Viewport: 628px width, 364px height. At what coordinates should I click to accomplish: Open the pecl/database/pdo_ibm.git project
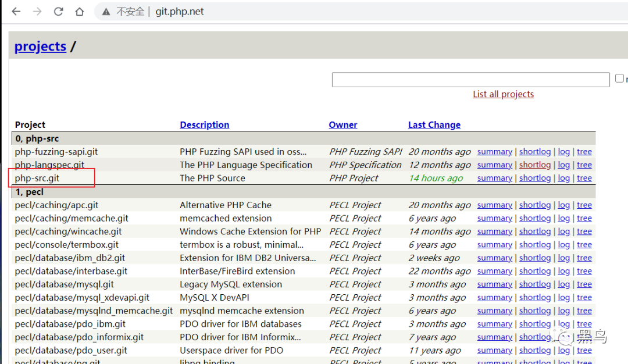(x=70, y=324)
